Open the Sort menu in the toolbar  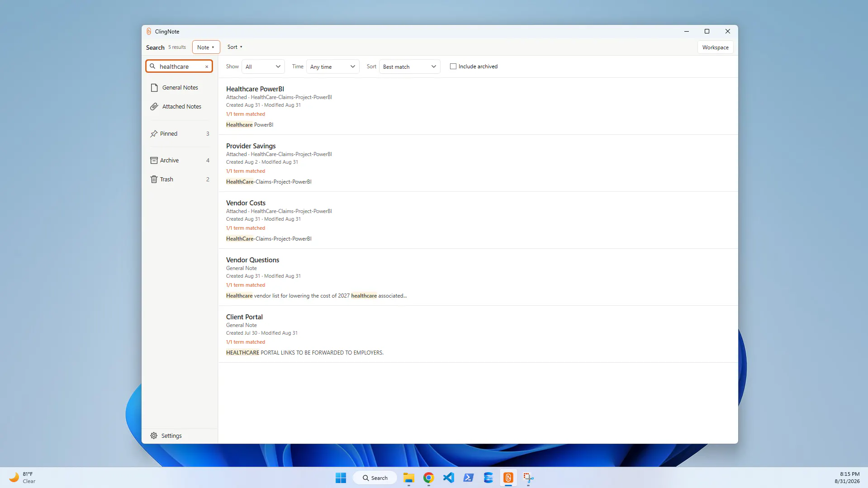pos(235,47)
